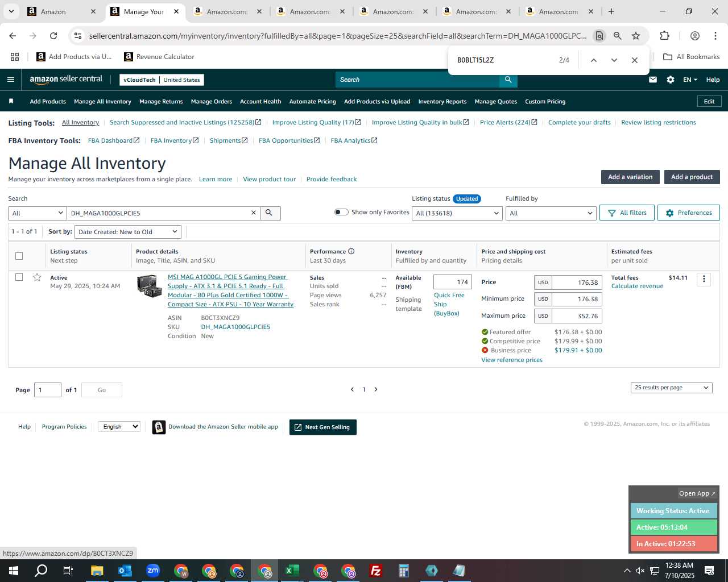This screenshot has width=728, height=582.
Task: Check the select-all listings checkbox
Action: [x=19, y=256]
